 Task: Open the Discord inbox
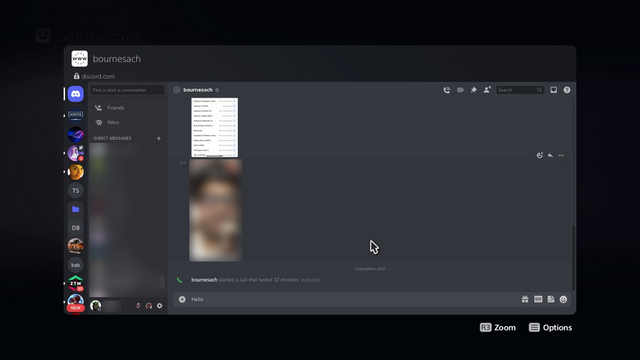point(553,90)
